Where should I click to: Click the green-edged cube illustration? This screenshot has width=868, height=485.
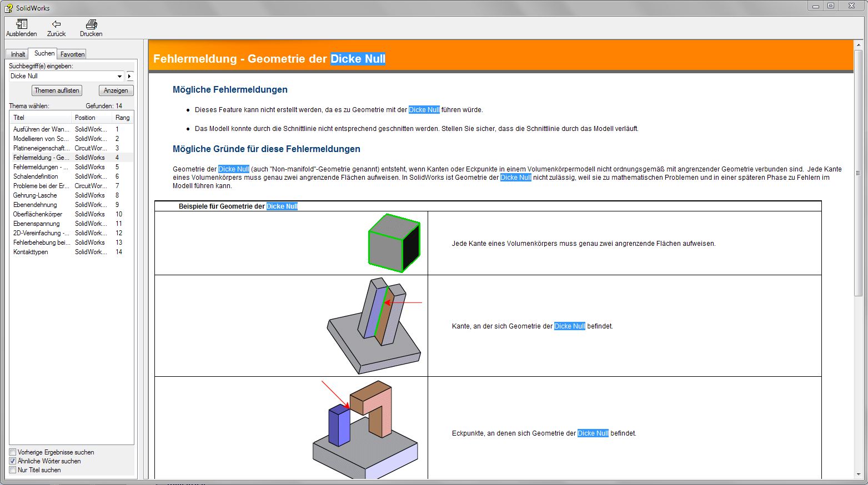click(394, 243)
